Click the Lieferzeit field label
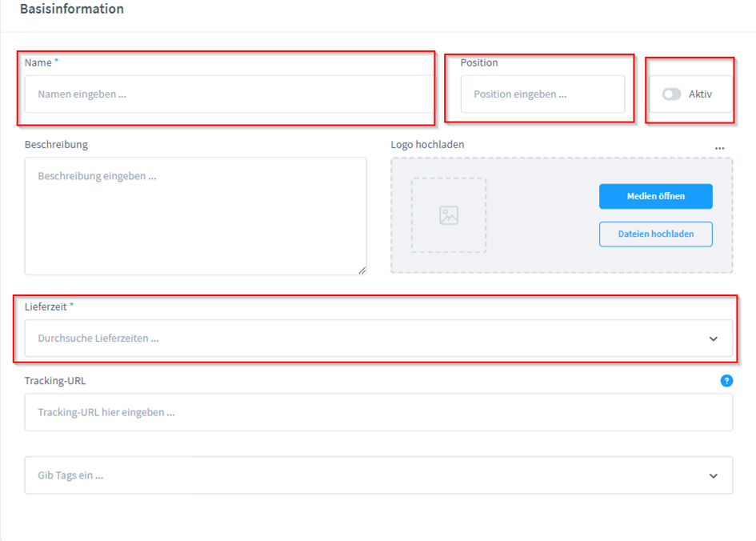This screenshot has height=541, width=756. pos(46,307)
